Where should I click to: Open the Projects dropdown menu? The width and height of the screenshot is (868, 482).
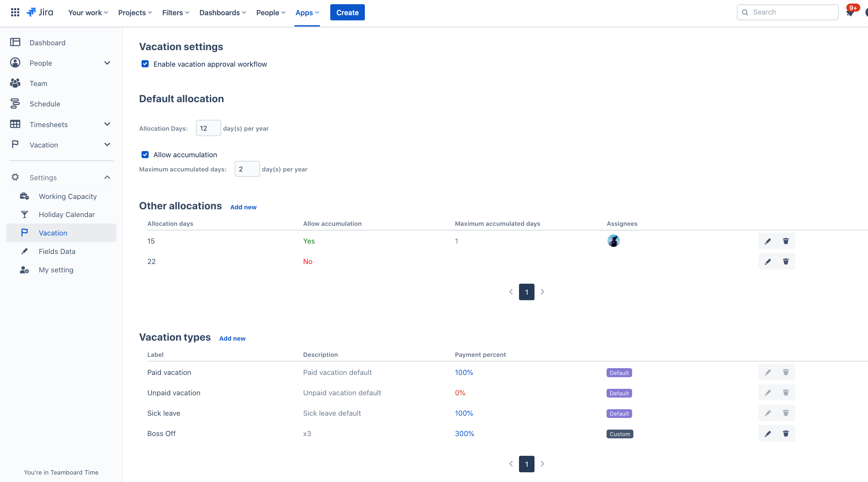[x=135, y=13]
